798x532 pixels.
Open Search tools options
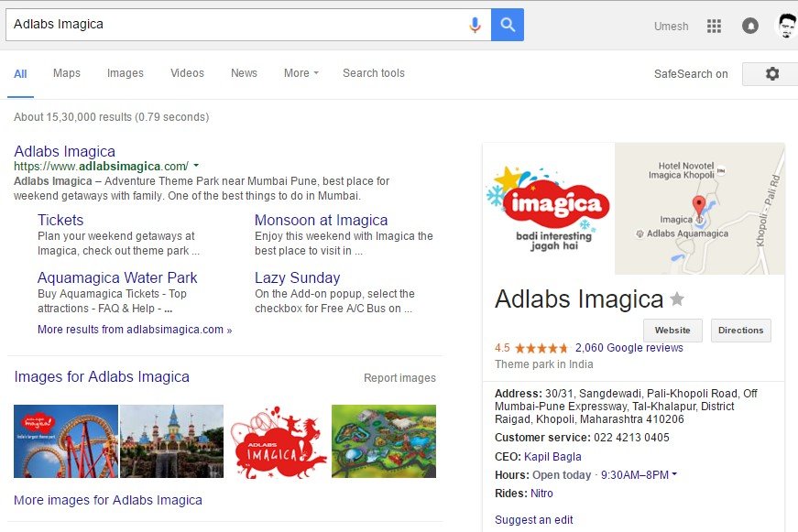(x=374, y=73)
